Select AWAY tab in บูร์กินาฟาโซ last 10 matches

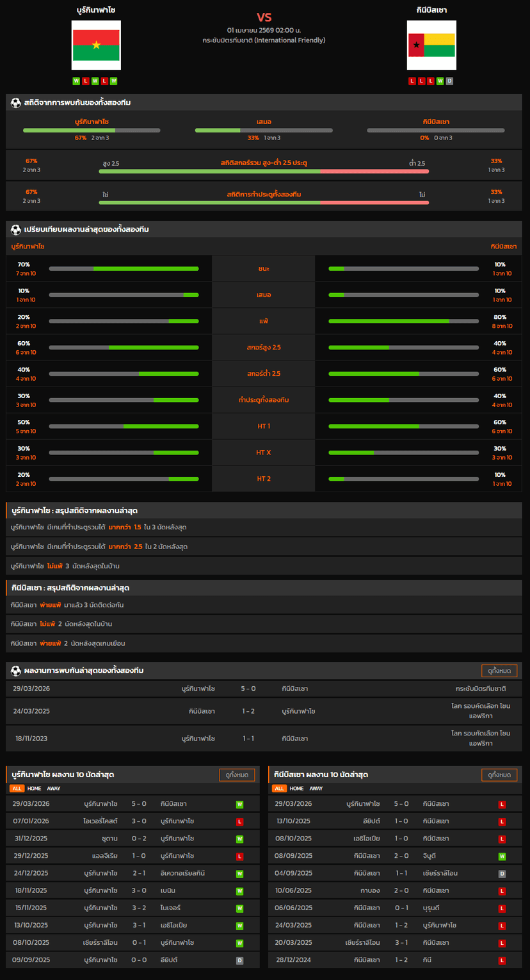click(x=54, y=789)
